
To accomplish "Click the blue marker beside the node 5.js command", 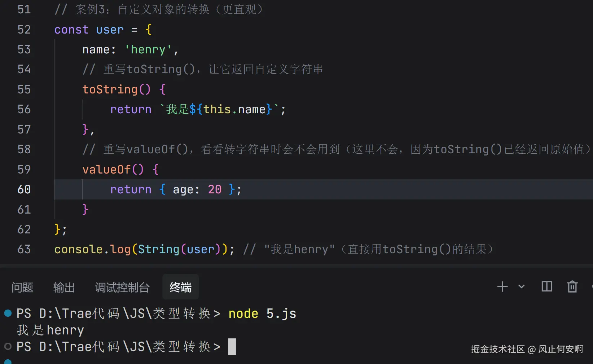I will pyautogui.click(x=8, y=313).
